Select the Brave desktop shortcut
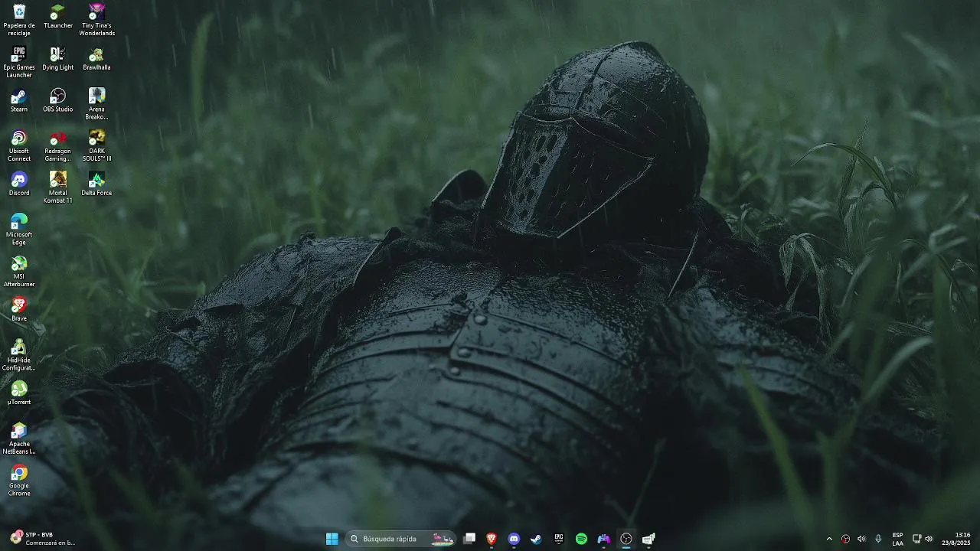The width and height of the screenshot is (980, 551). point(19,309)
